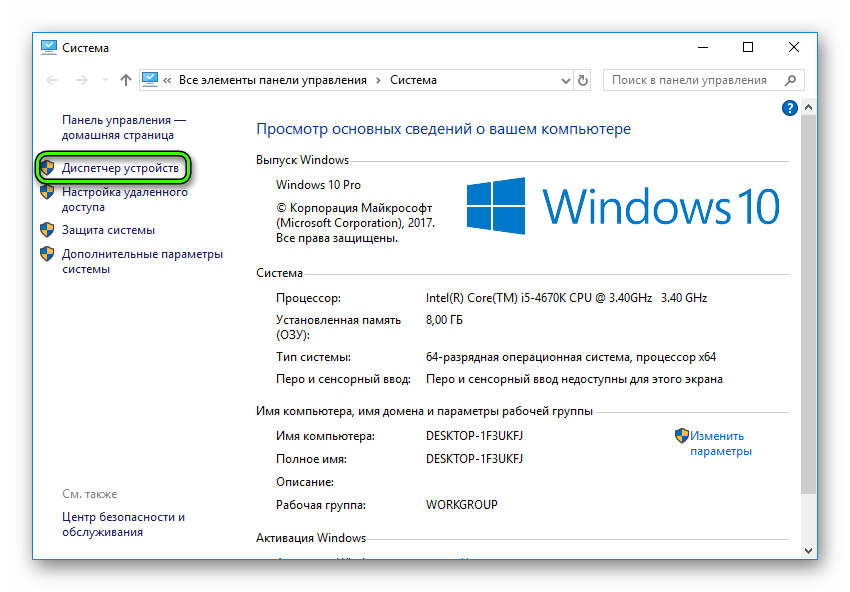850x592 pixels.
Task: Refresh the Система page
Action: click(x=584, y=80)
